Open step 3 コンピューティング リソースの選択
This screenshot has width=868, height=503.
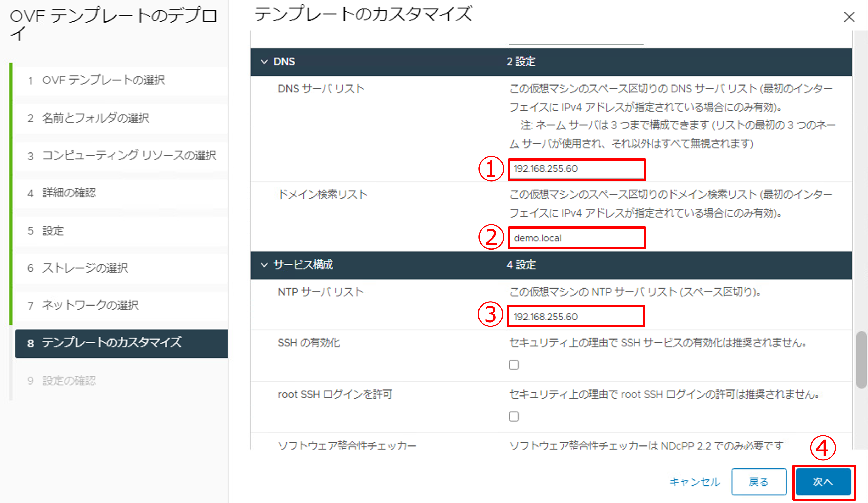pyautogui.click(x=129, y=156)
